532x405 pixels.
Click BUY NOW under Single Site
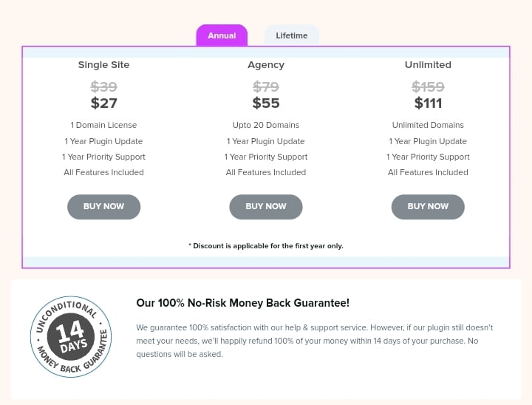click(104, 207)
